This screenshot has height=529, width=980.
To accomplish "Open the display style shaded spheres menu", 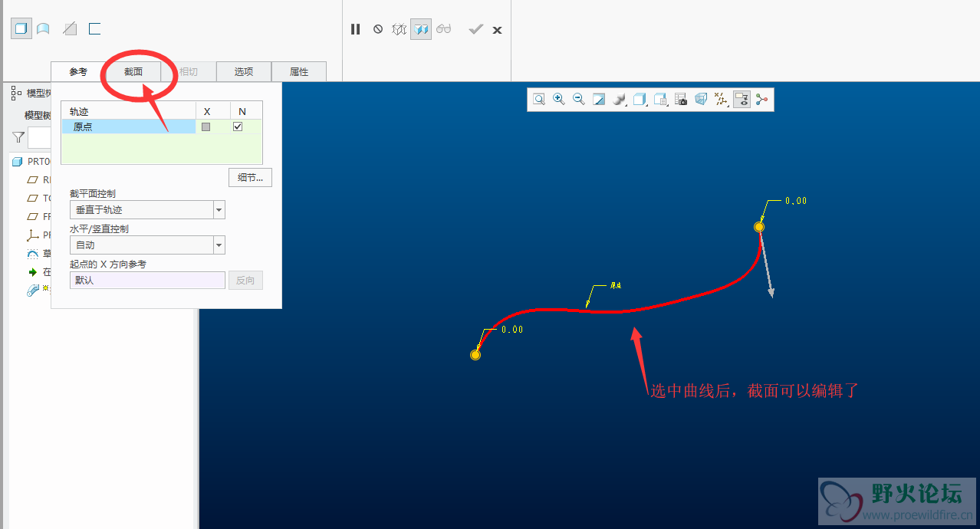I will pos(620,99).
